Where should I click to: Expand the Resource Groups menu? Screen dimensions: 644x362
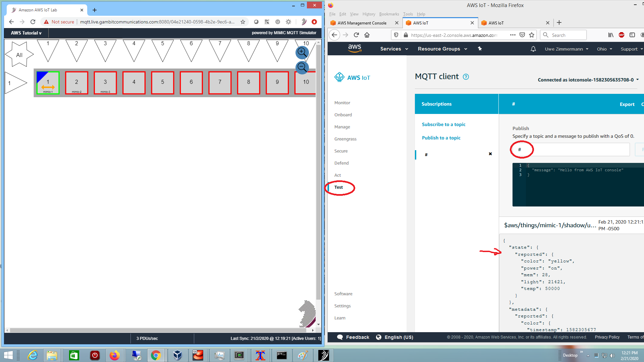coord(442,49)
